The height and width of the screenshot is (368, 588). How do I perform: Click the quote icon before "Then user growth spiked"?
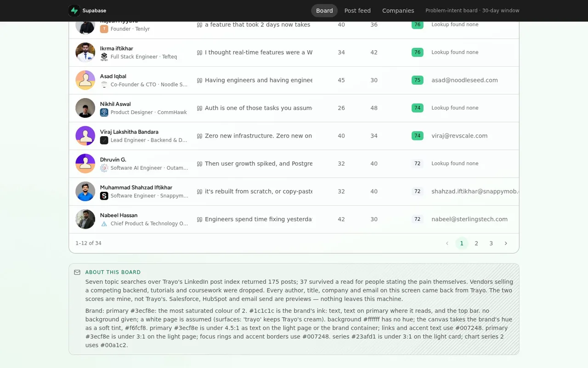[x=199, y=164]
